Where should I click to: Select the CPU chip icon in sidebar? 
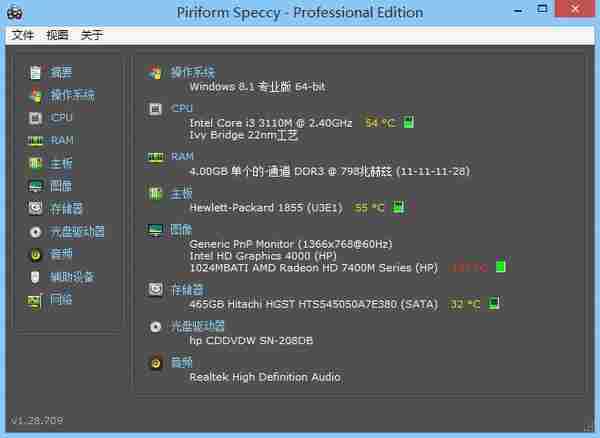tap(35, 117)
